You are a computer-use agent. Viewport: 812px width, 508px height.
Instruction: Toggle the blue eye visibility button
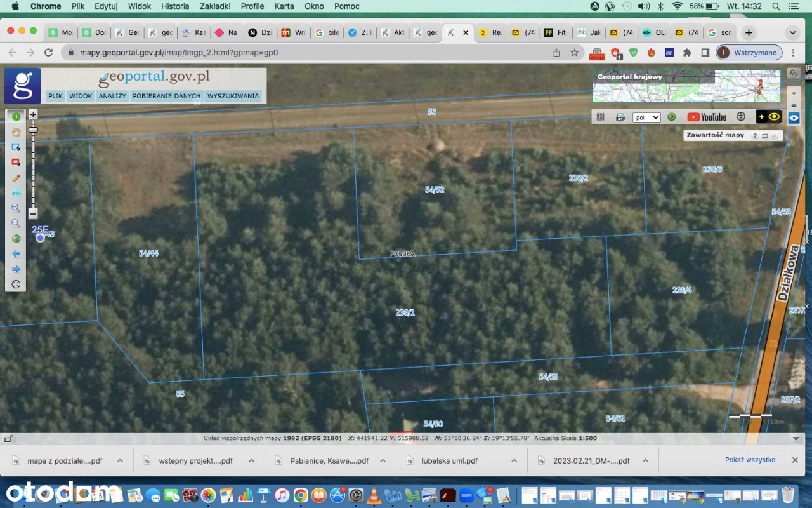point(794,117)
